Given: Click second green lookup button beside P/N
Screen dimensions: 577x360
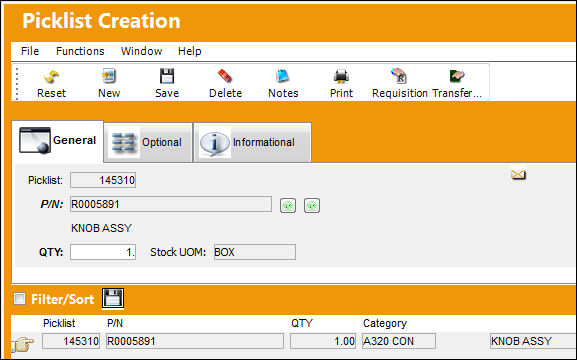Looking at the screenshot, I should [312, 205].
